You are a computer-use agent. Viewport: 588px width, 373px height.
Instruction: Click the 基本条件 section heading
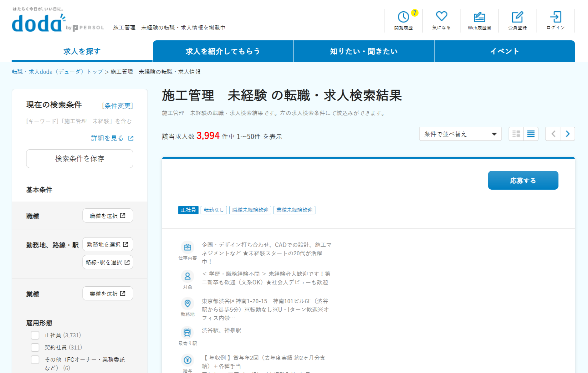pyautogui.click(x=39, y=190)
